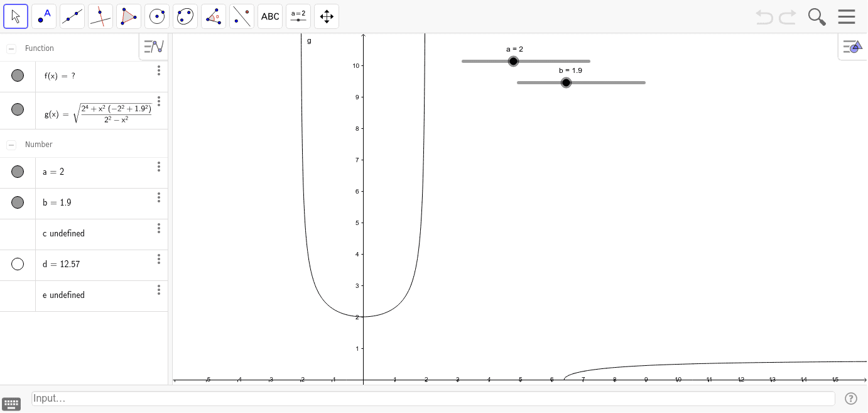Select the Move arrow tool
Viewport: 868px width, 413px height.
16,16
